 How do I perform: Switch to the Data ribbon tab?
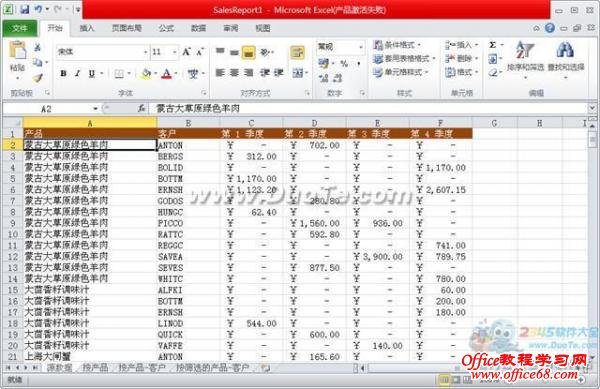pos(198,28)
